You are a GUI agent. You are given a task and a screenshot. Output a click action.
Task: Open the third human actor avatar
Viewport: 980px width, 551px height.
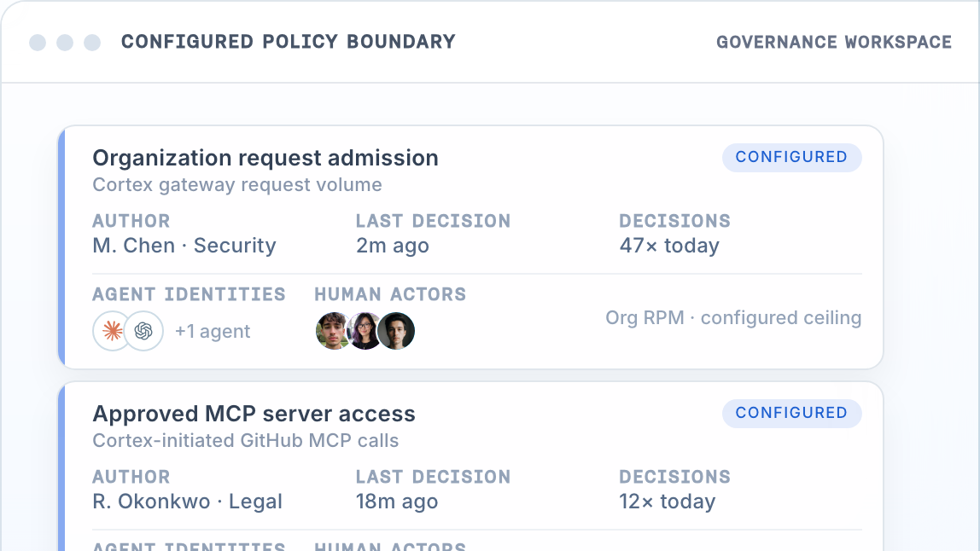point(396,331)
